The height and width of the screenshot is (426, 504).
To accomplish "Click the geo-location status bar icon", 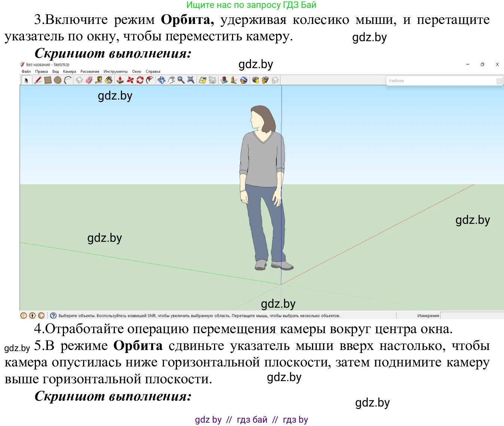I will pyautogui.click(x=24, y=316).
